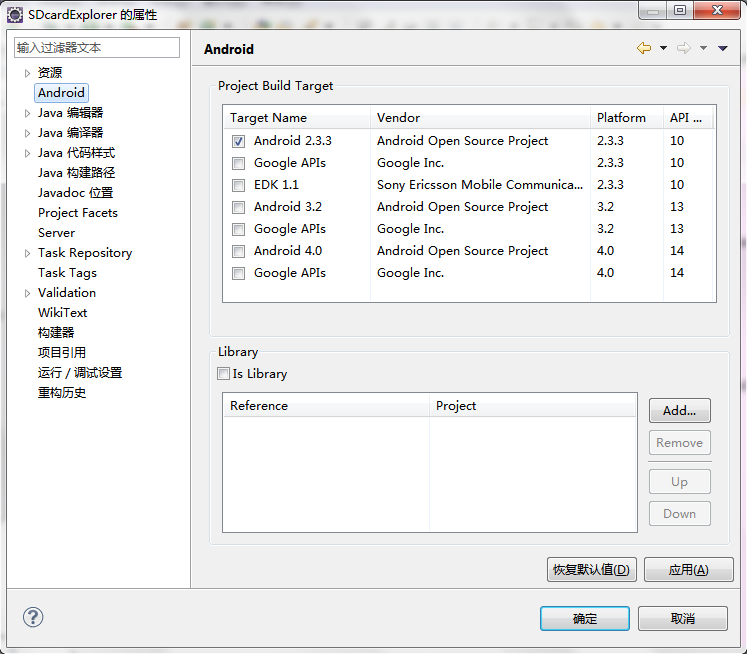This screenshot has height=654, width=747.
Task: Click the Up button
Action: pos(679,482)
